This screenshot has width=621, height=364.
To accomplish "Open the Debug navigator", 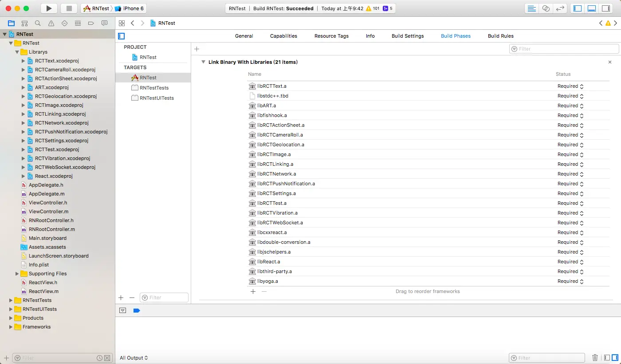I will click(x=78, y=23).
